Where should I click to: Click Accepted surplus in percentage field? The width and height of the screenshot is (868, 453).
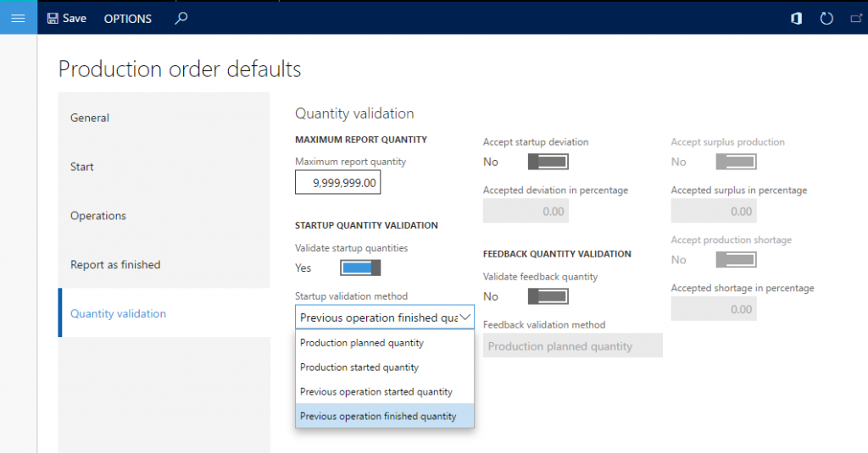tap(714, 212)
